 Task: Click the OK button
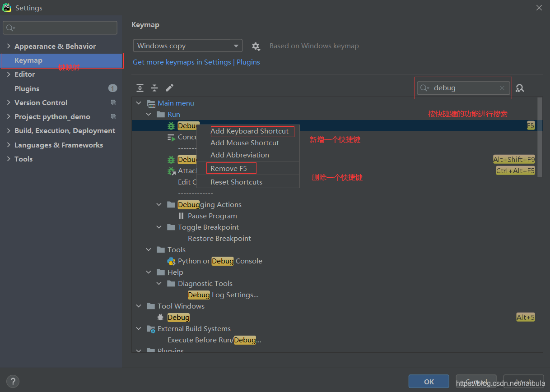tap(429, 382)
